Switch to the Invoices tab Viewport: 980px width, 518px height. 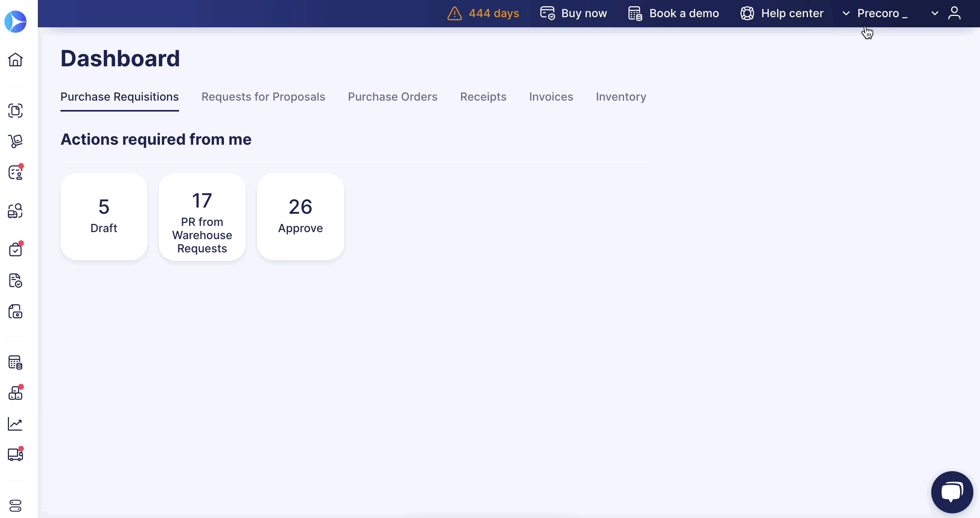(x=551, y=97)
